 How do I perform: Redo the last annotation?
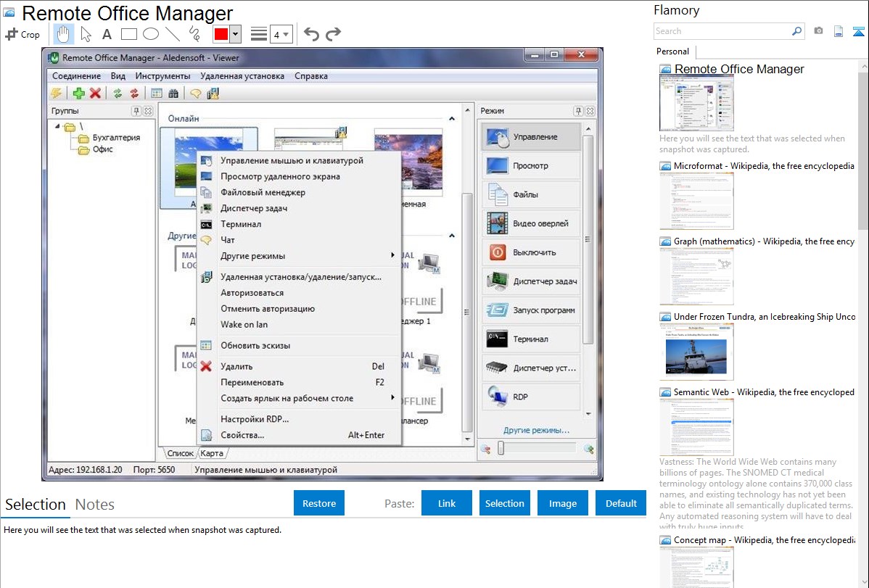point(333,34)
